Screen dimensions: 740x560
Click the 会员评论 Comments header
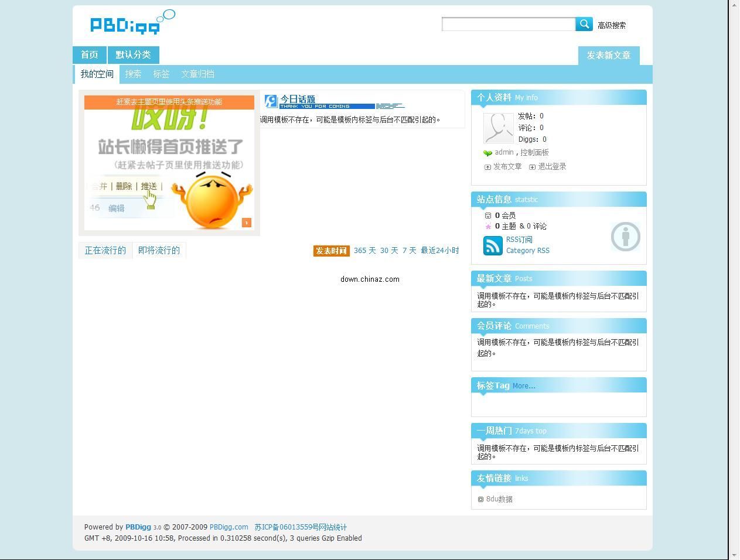click(x=559, y=326)
